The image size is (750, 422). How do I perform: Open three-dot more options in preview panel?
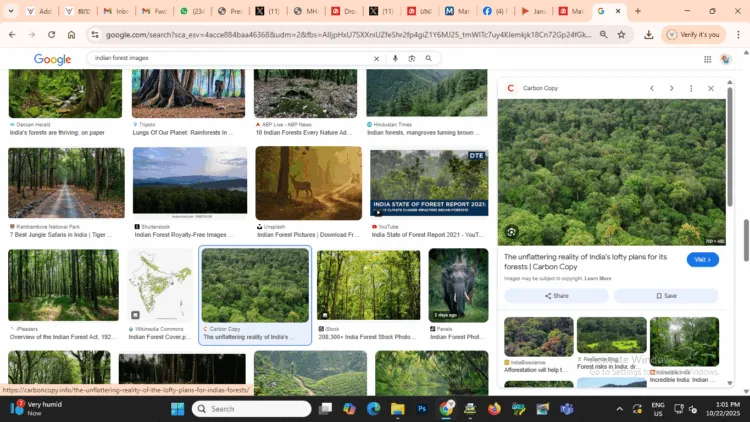(x=691, y=88)
